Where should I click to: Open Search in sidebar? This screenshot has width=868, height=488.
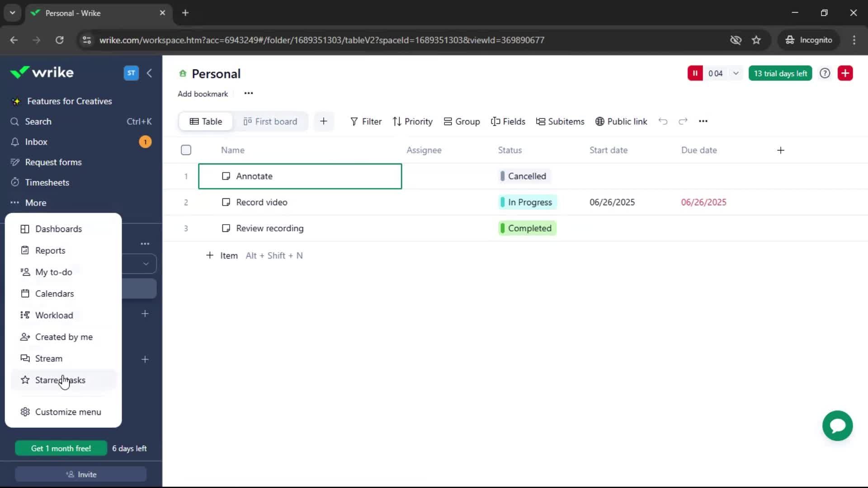[38, 122]
